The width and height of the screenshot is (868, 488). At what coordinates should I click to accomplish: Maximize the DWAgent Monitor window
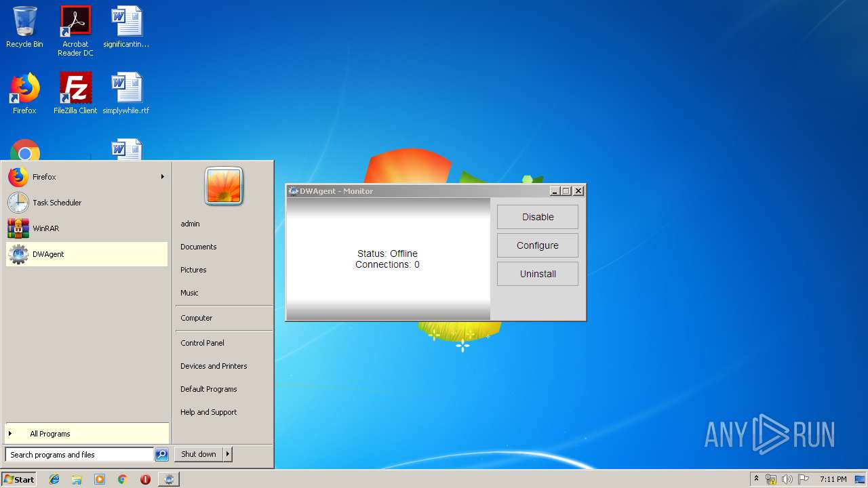pos(566,191)
